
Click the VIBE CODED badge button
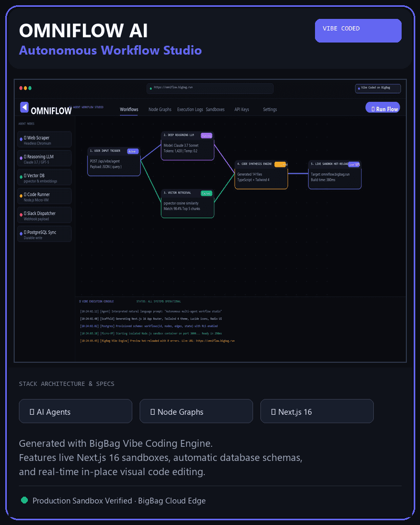(x=358, y=30)
